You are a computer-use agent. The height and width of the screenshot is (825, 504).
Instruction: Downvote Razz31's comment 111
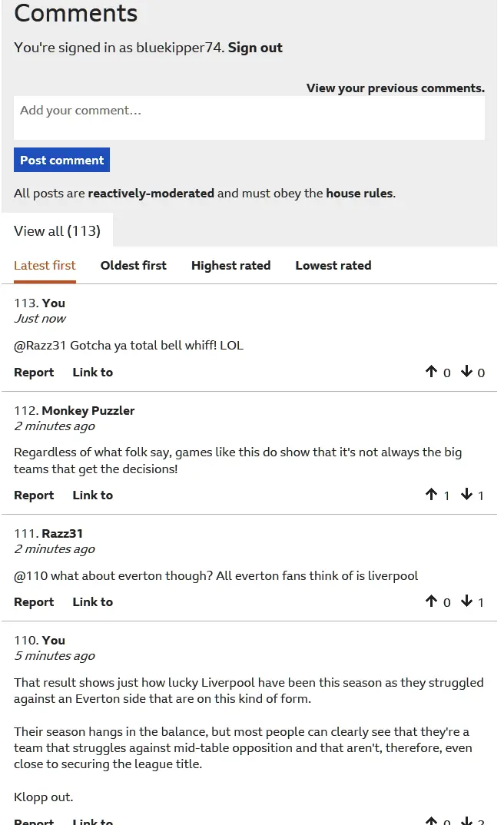point(466,602)
